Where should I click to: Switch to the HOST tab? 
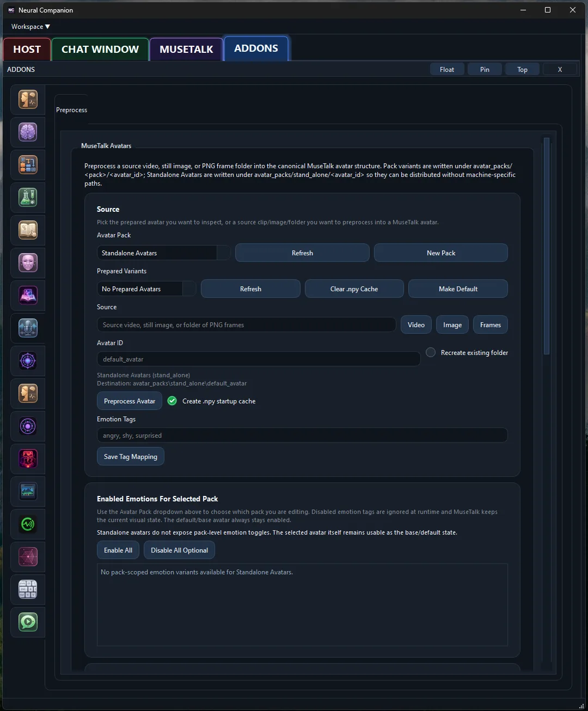point(27,50)
